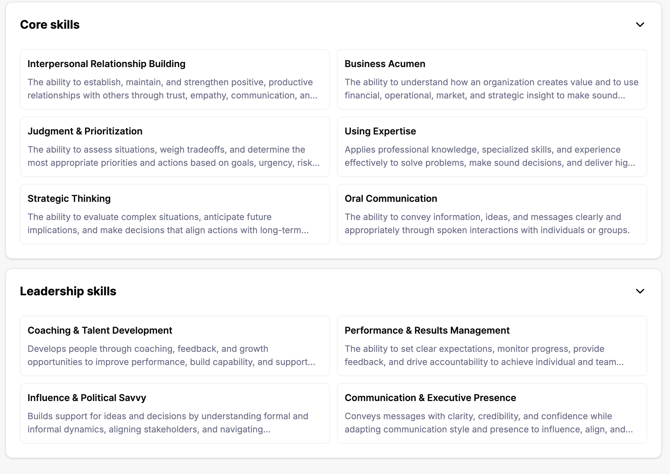
Task: Select the Judgment & Prioritization card
Action: tap(175, 147)
